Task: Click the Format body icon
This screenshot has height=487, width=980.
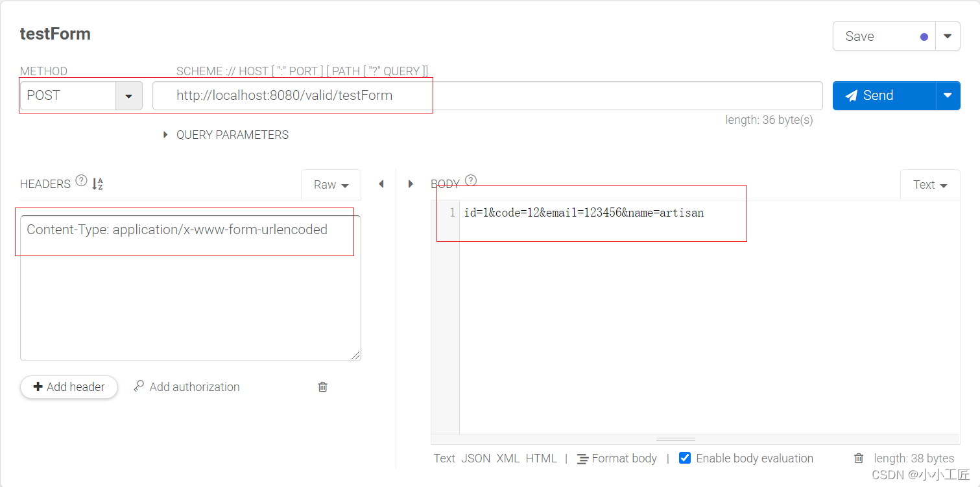Action: [583, 458]
